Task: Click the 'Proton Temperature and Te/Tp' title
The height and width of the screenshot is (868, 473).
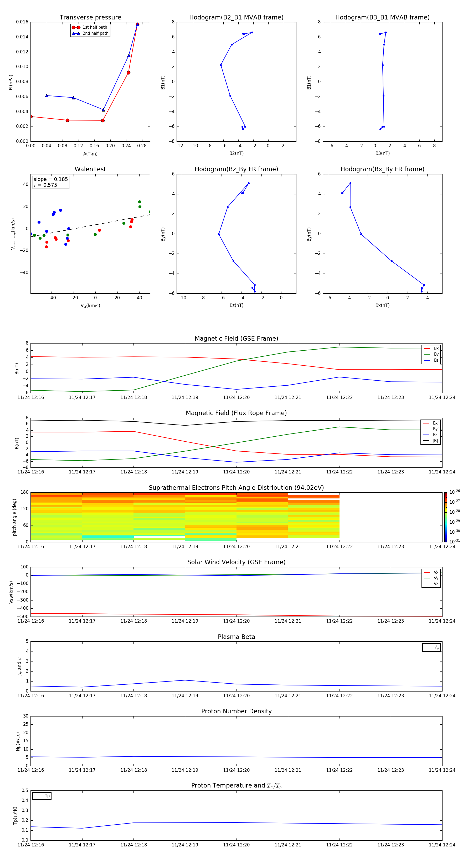Action: [x=236, y=786]
